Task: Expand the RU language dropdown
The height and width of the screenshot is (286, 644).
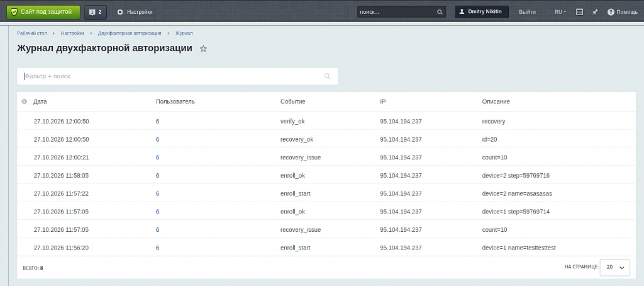Action: click(x=560, y=12)
